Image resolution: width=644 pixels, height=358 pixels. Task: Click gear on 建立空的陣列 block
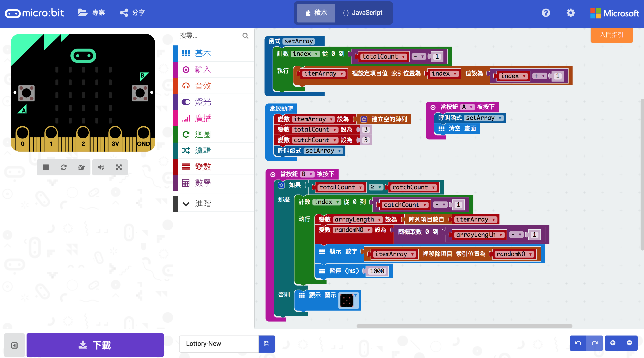364,119
